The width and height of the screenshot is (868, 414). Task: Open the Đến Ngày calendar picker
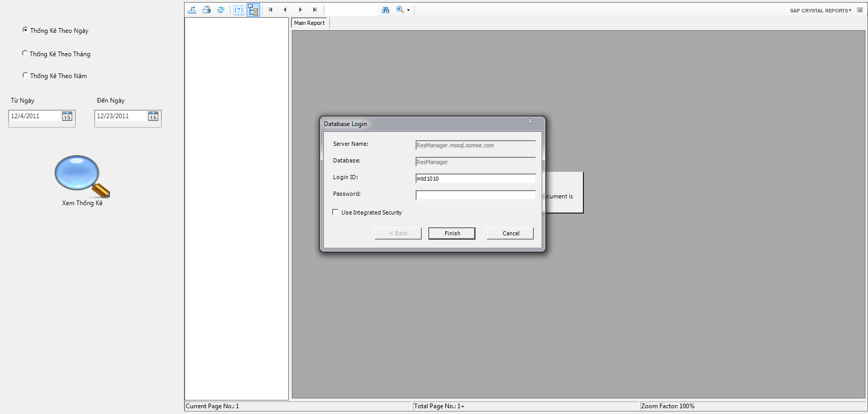(x=153, y=116)
